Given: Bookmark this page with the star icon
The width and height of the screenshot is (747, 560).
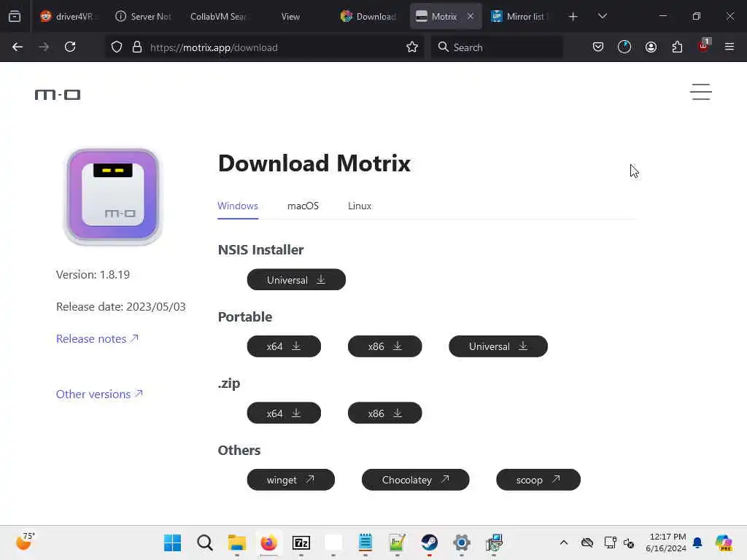Looking at the screenshot, I should [412, 47].
